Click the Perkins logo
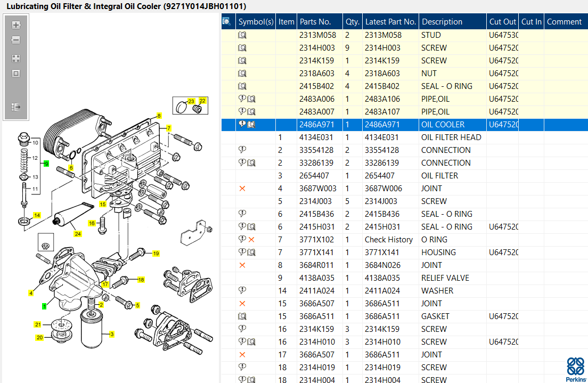 576,370
